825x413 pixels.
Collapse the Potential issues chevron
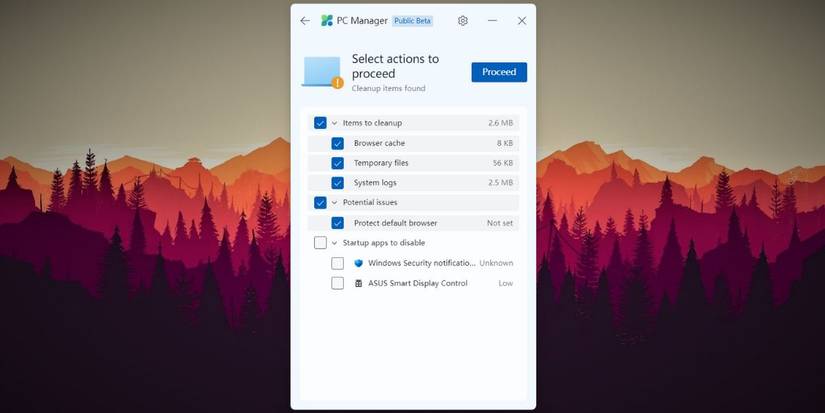[334, 203]
